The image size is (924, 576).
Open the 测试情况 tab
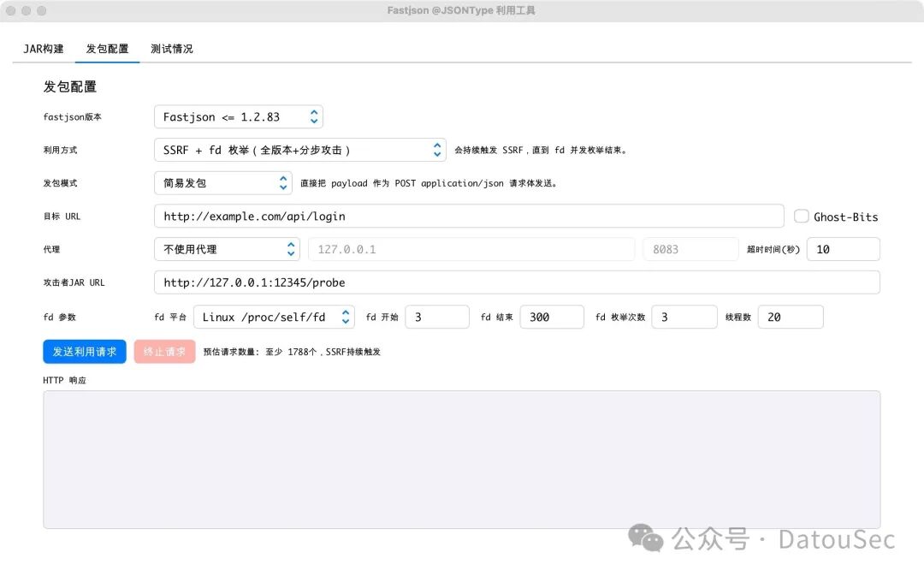[171, 49]
